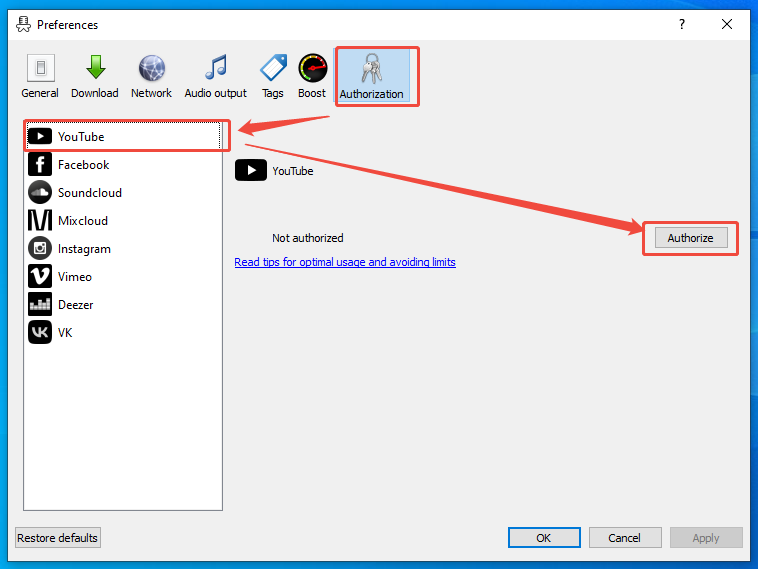This screenshot has width=758, height=569.
Task: Switch to the Download tab label
Action: pos(95,93)
